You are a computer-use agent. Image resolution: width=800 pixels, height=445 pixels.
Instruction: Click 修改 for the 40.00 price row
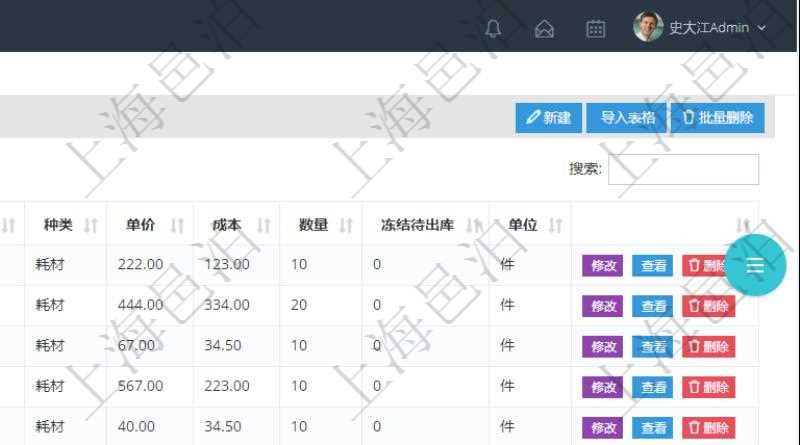[x=603, y=428]
